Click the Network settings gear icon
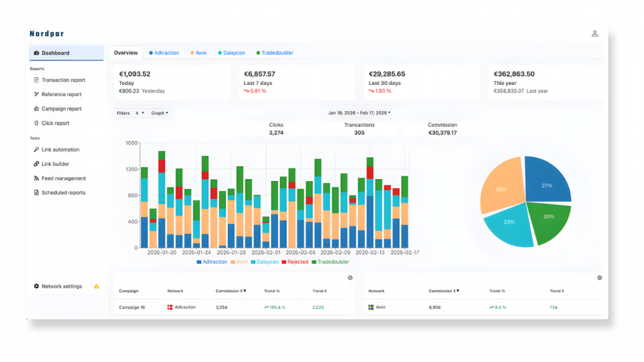The height and width of the screenshot is (362, 644). click(36, 287)
